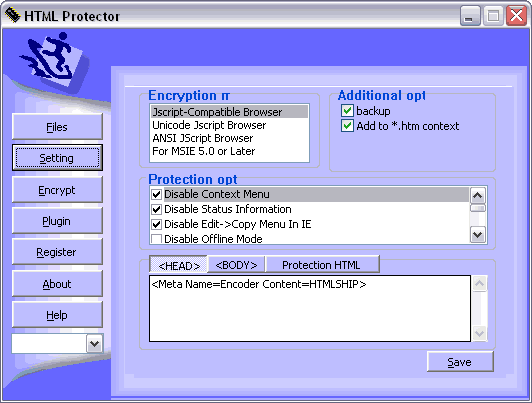
Task: Click the protection list scrollbar thumb
Action: click(x=478, y=208)
